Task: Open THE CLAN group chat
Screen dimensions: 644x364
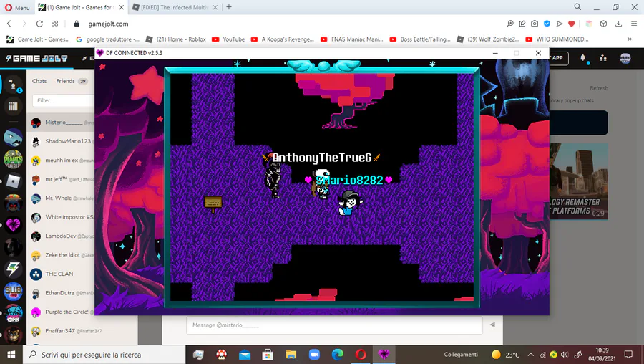Action: click(x=61, y=274)
